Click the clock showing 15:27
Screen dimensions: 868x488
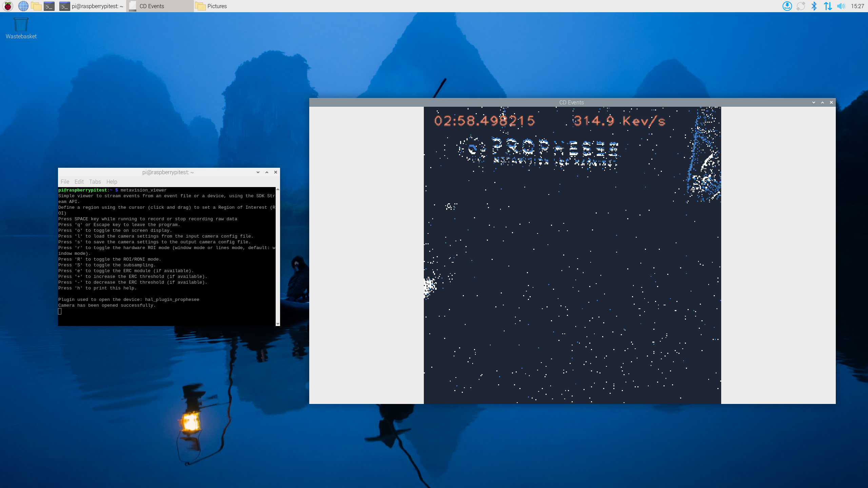click(857, 6)
